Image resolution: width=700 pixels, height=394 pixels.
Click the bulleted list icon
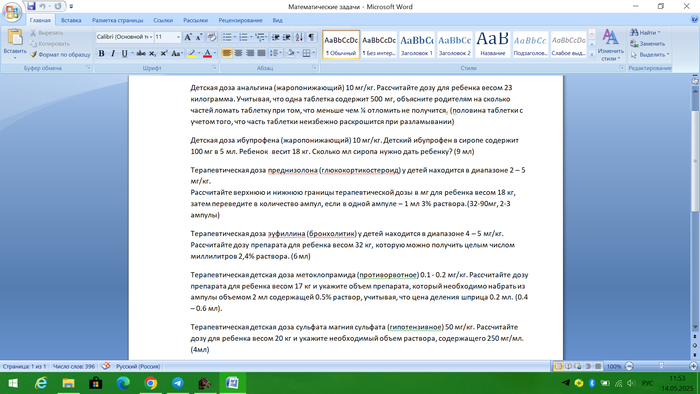pos(229,37)
